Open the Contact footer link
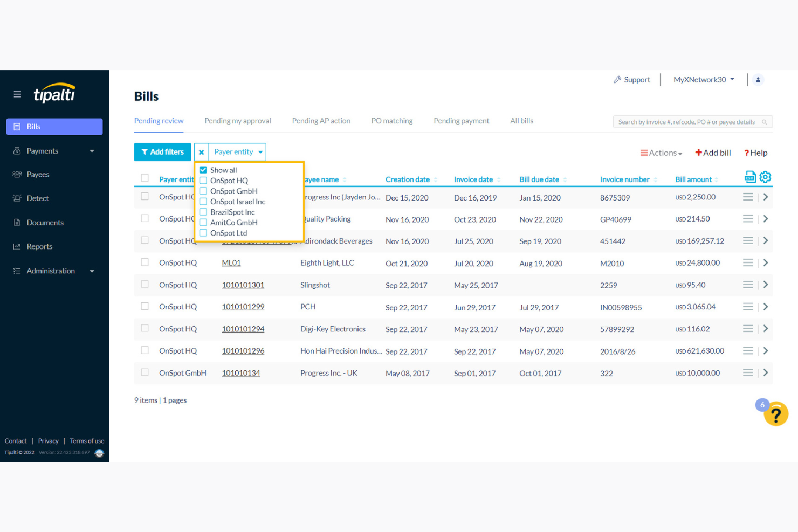 click(x=16, y=441)
